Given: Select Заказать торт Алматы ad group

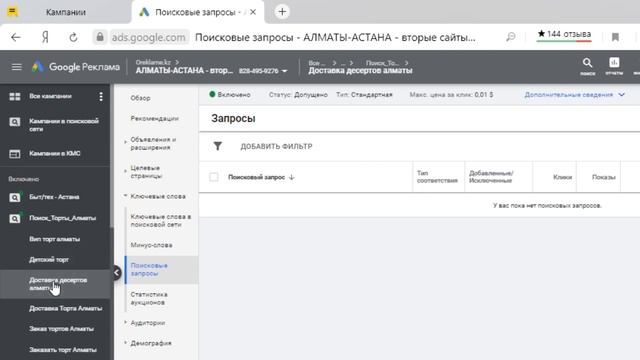Looking at the screenshot, I should click(x=63, y=350).
